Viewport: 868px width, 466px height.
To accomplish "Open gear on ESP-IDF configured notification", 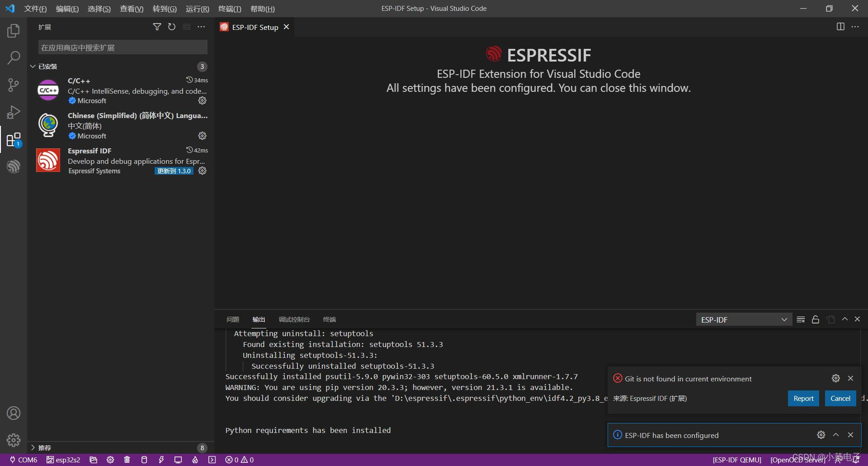I will pyautogui.click(x=821, y=435).
